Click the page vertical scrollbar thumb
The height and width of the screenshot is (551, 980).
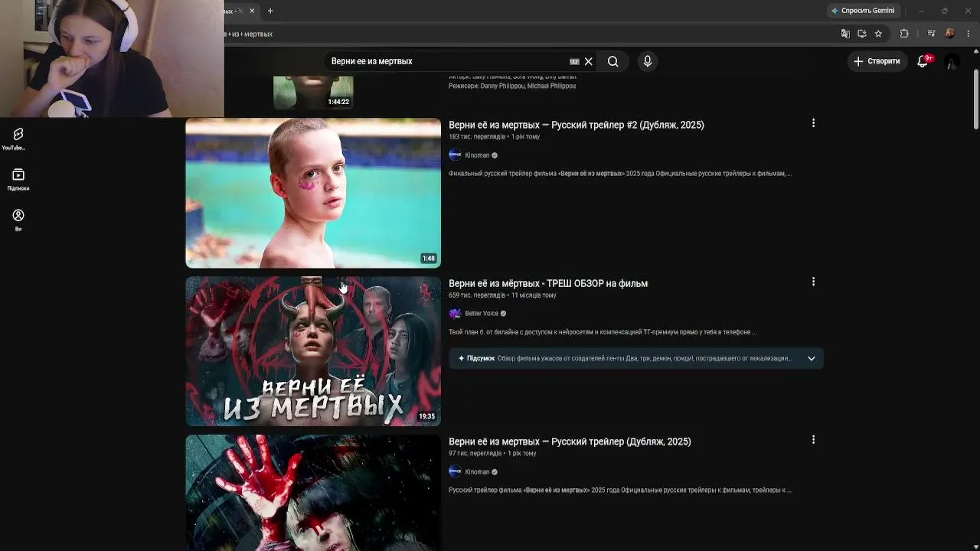975,99
